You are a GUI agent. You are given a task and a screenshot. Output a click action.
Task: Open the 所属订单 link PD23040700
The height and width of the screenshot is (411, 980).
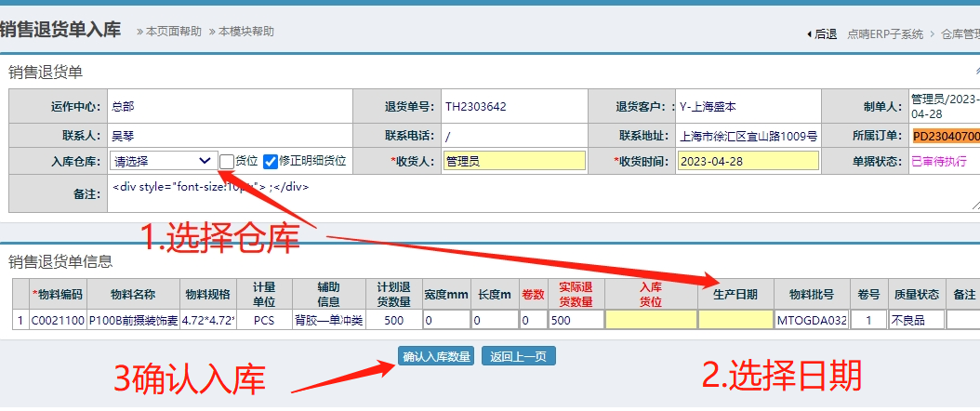tap(945, 135)
